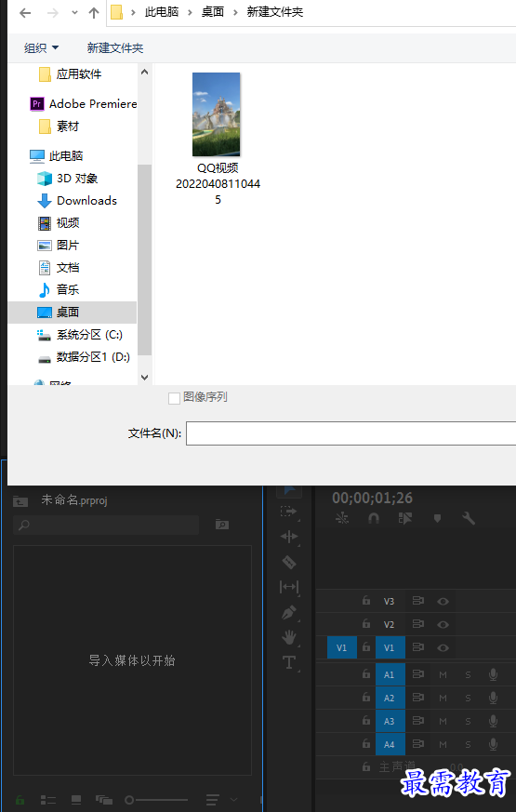Go back in file dialog

coord(25,13)
